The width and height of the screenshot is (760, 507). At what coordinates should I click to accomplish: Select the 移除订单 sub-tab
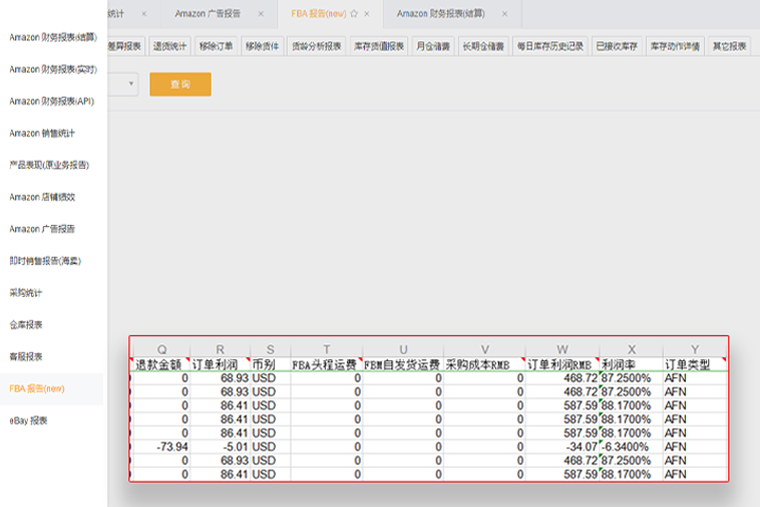[215, 46]
